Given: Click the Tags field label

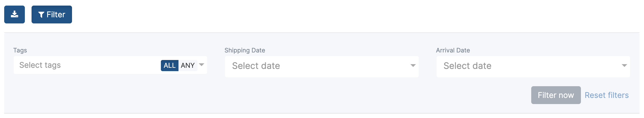Looking at the screenshot, I should 20,50.
